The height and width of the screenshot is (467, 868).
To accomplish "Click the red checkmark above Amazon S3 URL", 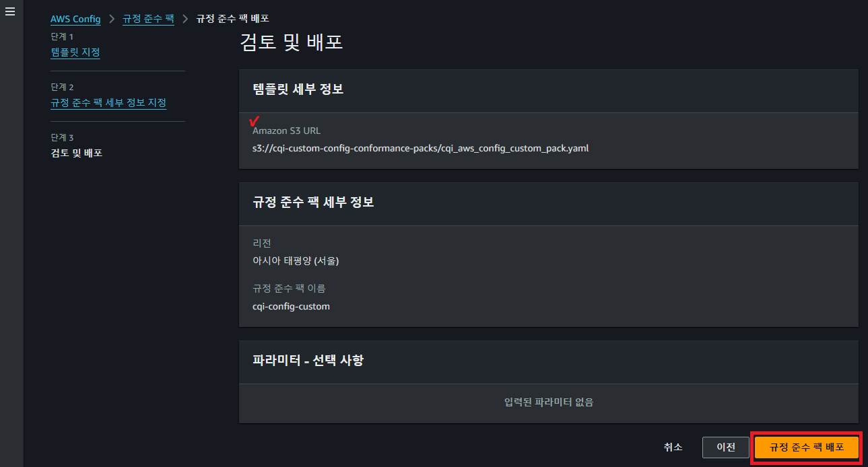I will pos(255,122).
